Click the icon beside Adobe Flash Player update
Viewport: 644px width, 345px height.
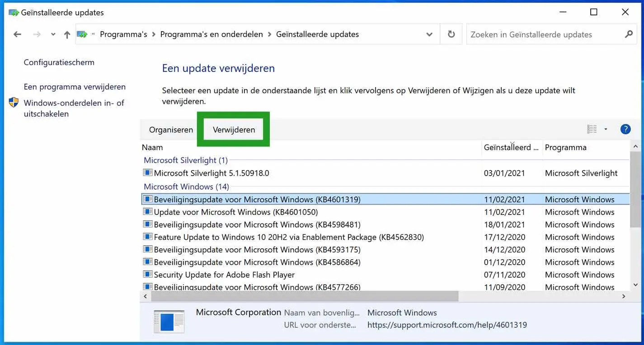click(x=147, y=275)
